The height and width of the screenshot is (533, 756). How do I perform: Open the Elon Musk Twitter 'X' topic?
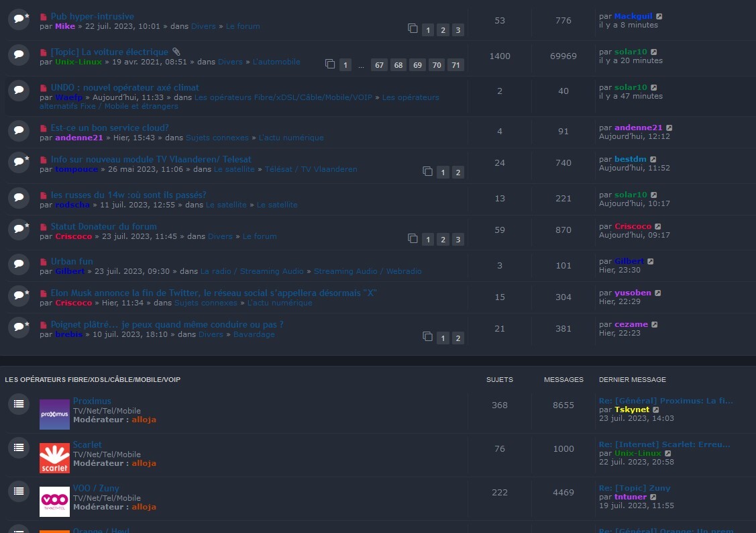point(213,293)
